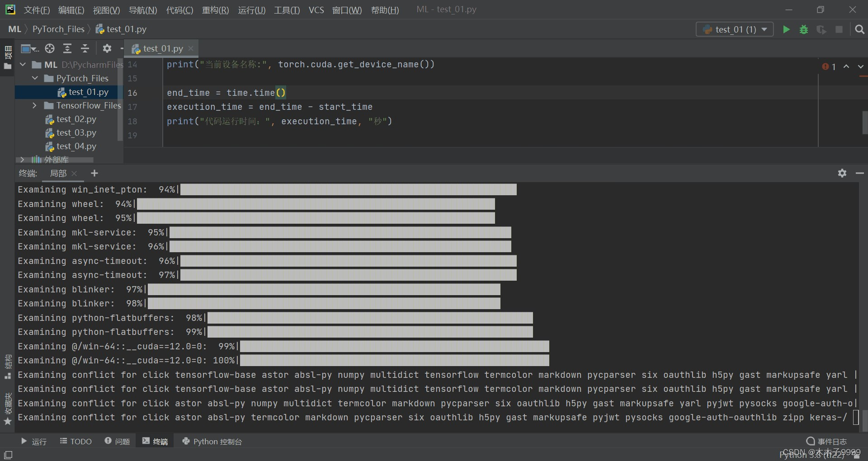Toggle the 收藏夹 favorites side tab

(8, 409)
